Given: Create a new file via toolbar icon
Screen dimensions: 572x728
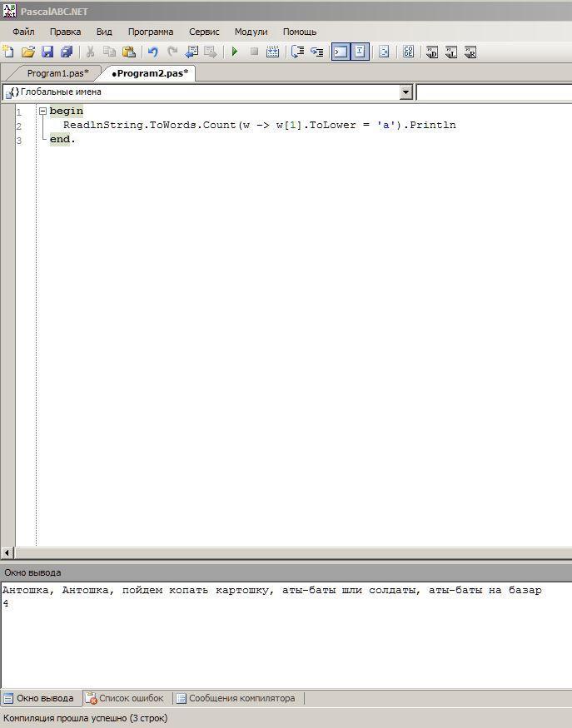Looking at the screenshot, I should tap(8, 52).
